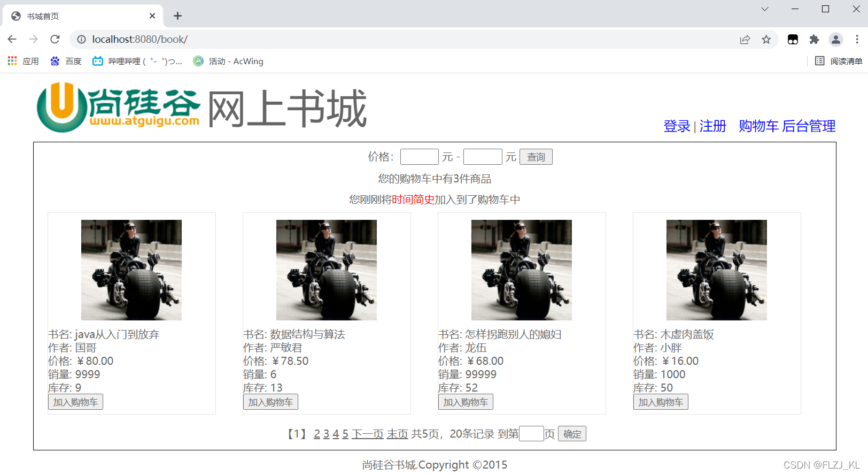Focus the minimum price field
The image size is (868, 475).
420,157
